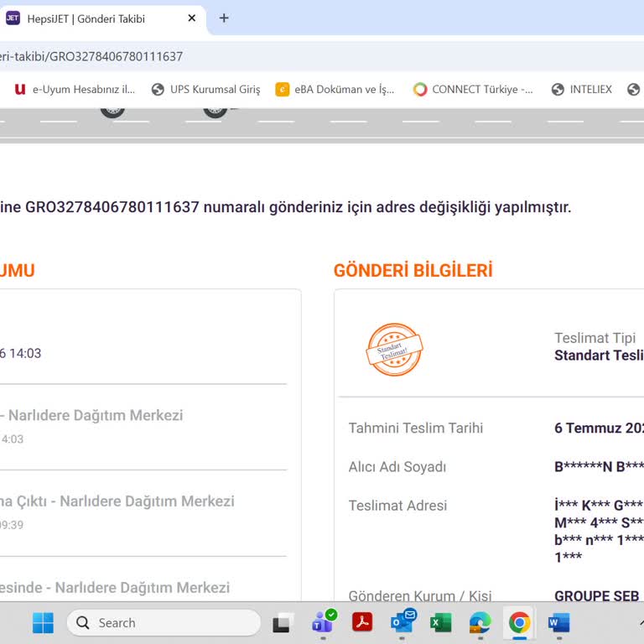Open CONNECT Türkiye bookmark
The image size is (644, 644).
coord(473,89)
